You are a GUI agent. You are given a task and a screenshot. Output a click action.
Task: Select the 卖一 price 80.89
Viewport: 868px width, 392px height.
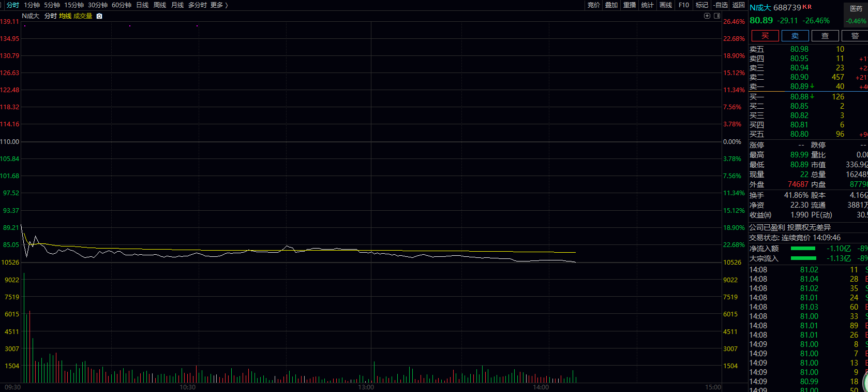[799, 86]
